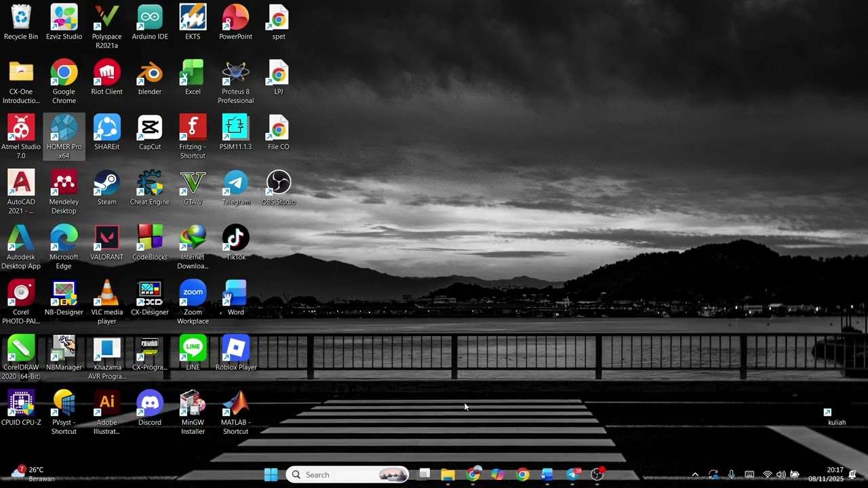Select the SHAREit desktop icon
The width and height of the screenshot is (868, 488).
coord(106,133)
